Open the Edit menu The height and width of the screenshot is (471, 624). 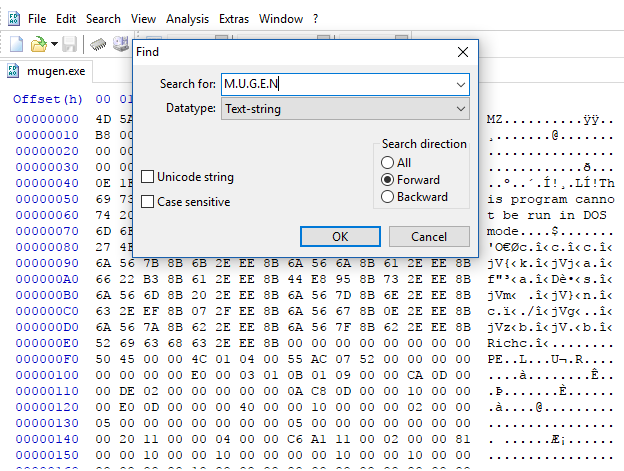pyautogui.click(x=66, y=19)
